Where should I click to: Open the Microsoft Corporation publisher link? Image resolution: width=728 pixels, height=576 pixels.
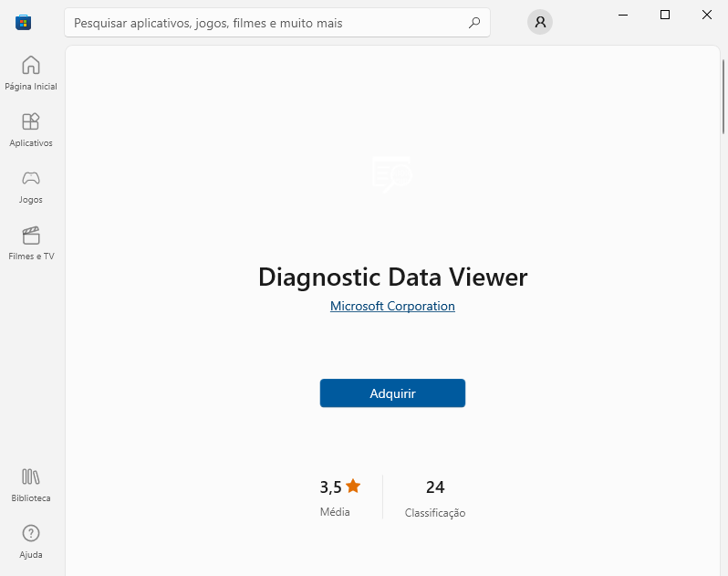pos(392,306)
